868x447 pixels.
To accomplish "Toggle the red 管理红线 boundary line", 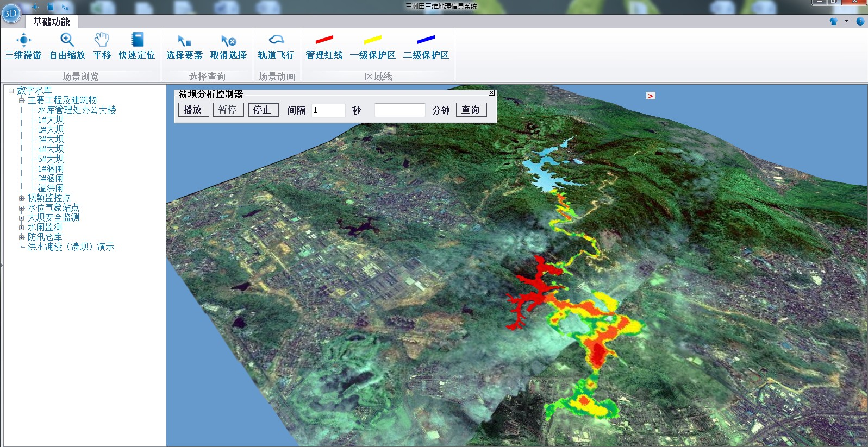I will click(324, 46).
